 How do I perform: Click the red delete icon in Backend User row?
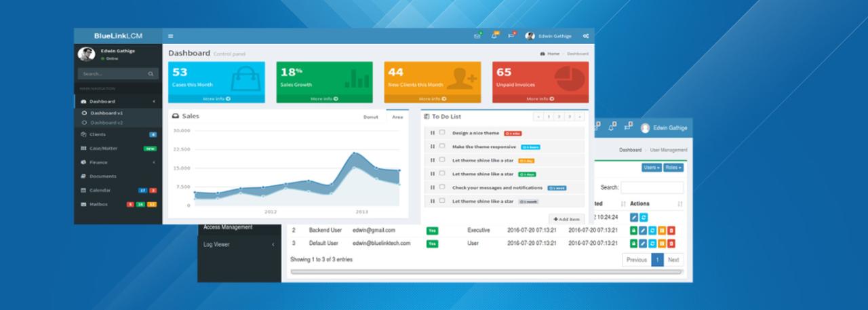point(671,231)
